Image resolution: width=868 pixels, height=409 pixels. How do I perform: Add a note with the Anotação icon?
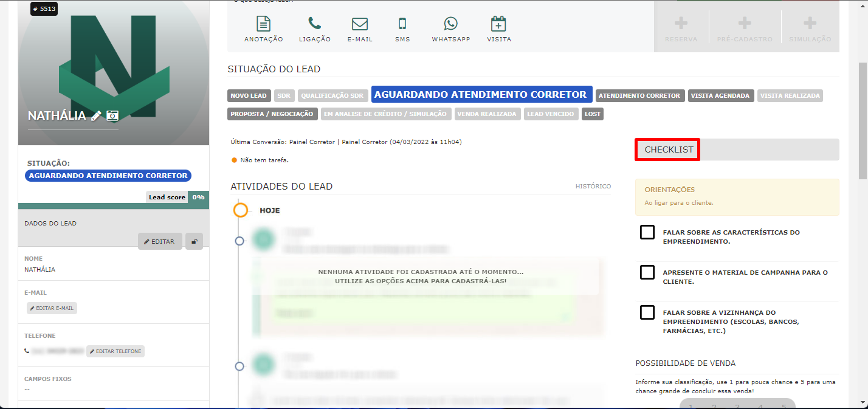[263, 24]
